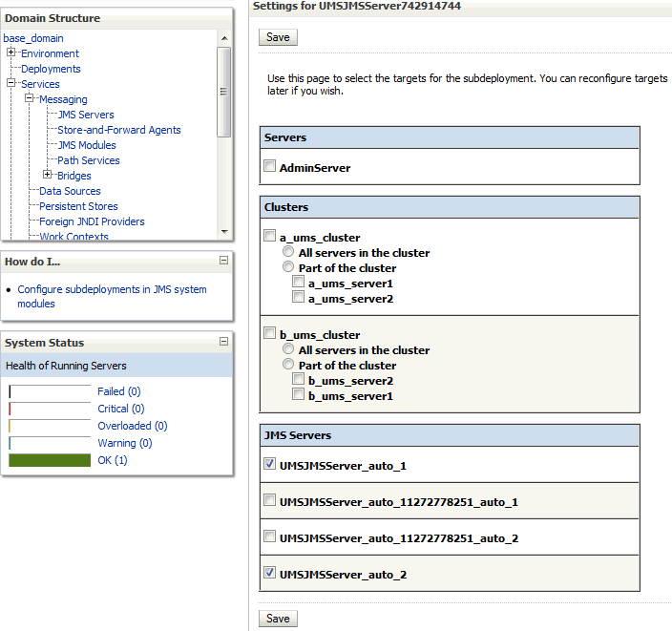Viewport: 672px width, 631px height.
Task: Check the b_ums_server1 checkbox
Action: (x=298, y=394)
